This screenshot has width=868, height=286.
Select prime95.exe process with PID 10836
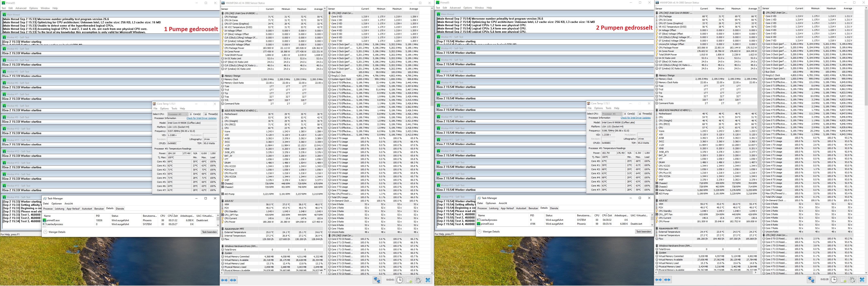pos(53,220)
